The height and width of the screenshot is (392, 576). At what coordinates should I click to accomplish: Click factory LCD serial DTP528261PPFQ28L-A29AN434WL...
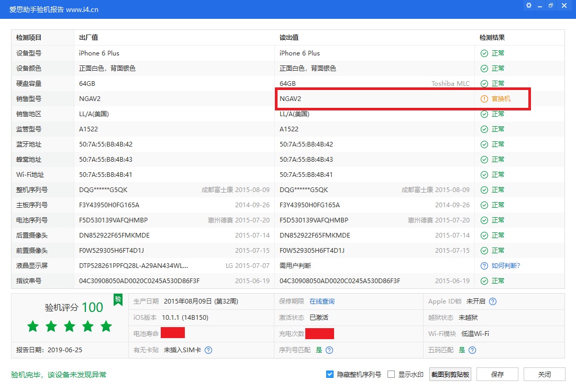point(134,266)
